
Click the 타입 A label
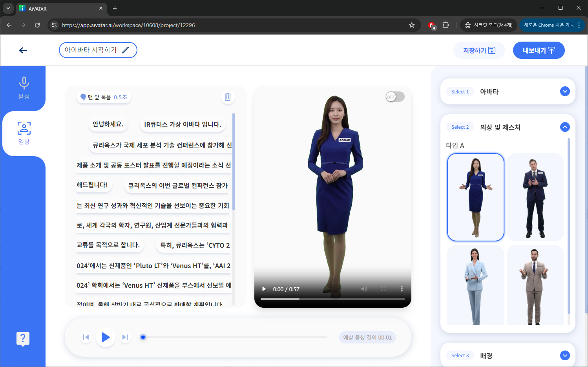tap(455, 145)
